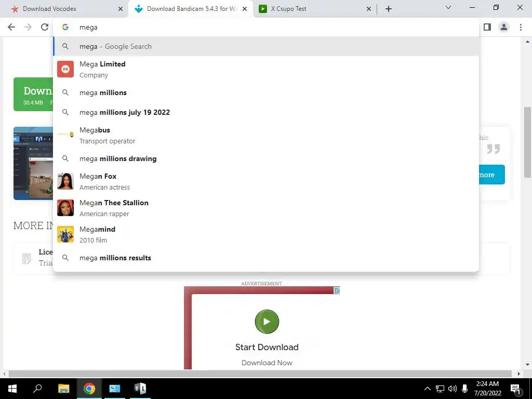Image resolution: width=532 pixels, height=399 pixels.
Task: Open File Explorer from the taskbar
Action: (x=63, y=389)
